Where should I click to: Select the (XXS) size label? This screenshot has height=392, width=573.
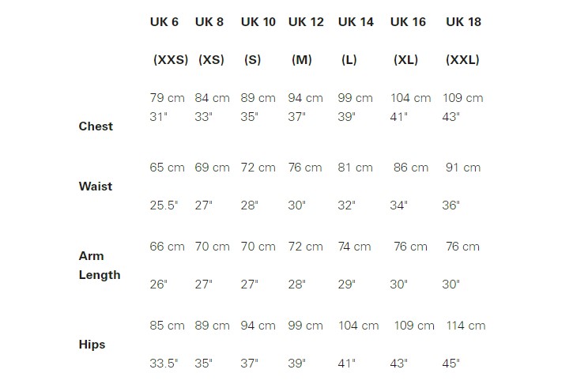[171, 59]
